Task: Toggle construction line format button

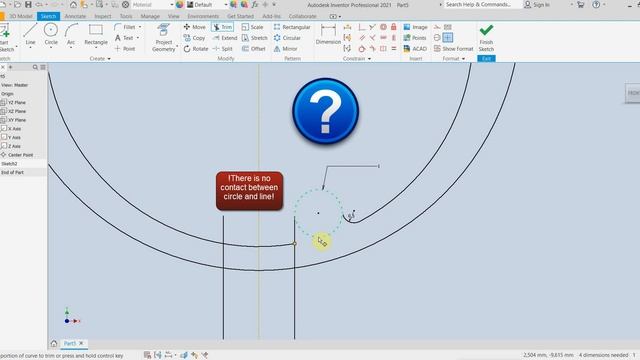Action: (x=437, y=27)
